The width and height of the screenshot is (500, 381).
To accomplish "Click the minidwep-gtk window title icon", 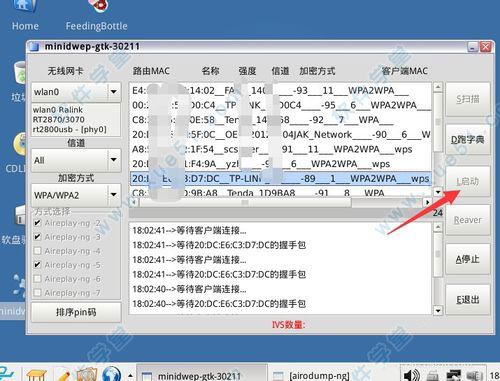I will [34, 47].
